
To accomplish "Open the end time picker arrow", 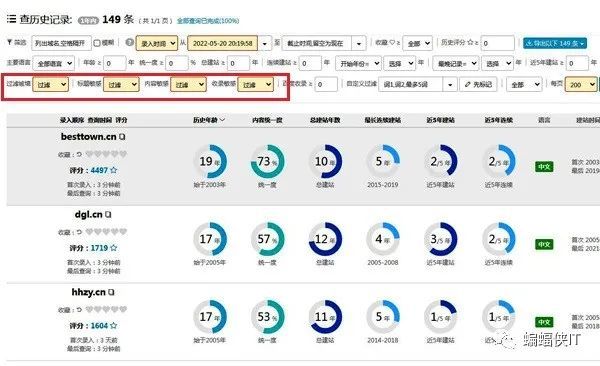I will point(359,44).
